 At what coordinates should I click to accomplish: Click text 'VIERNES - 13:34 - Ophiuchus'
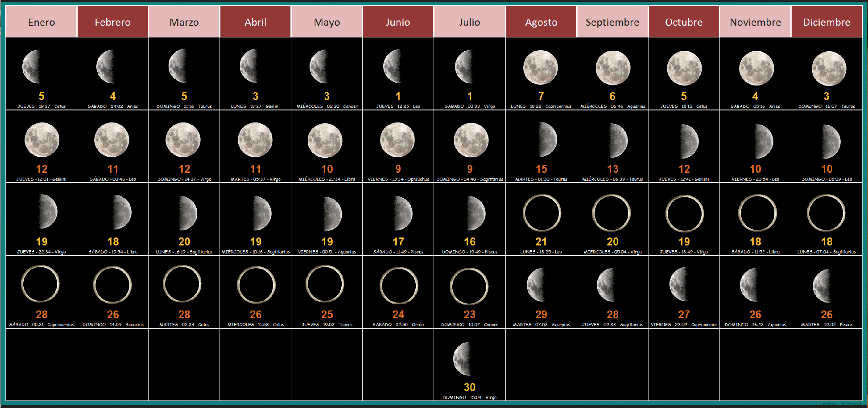point(398,179)
